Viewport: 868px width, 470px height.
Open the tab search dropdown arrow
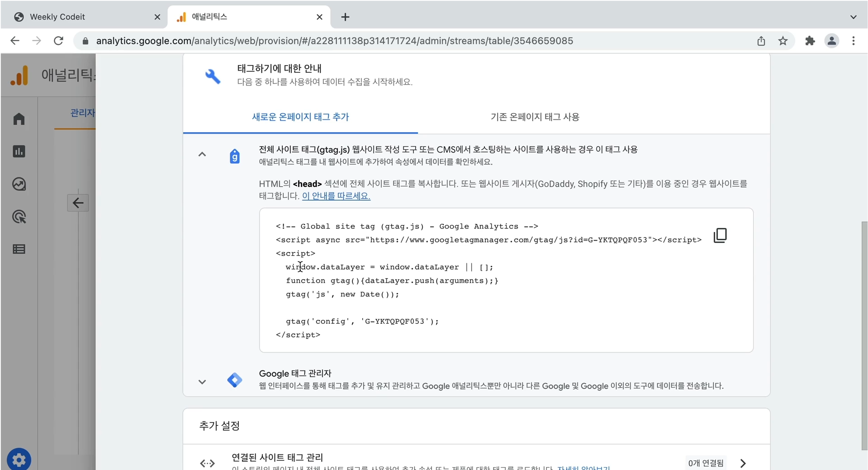coord(853,17)
